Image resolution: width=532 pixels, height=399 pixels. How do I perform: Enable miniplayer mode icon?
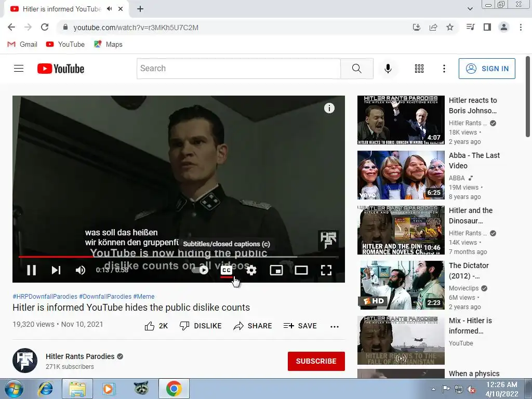point(276,270)
